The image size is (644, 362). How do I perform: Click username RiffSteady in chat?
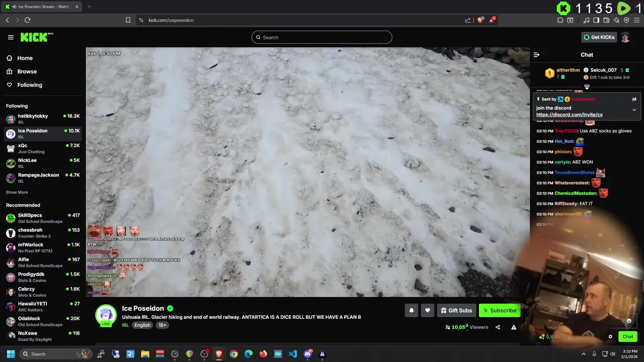coord(567,204)
